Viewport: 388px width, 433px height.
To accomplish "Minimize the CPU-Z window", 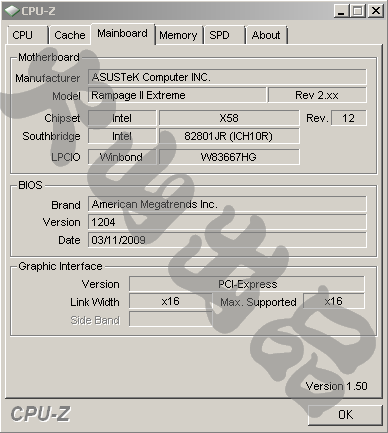I will click(341, 11).
